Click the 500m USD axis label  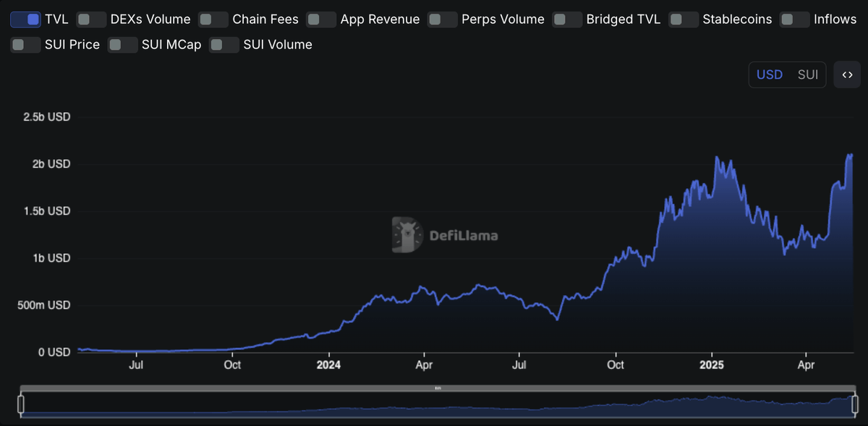43,305
